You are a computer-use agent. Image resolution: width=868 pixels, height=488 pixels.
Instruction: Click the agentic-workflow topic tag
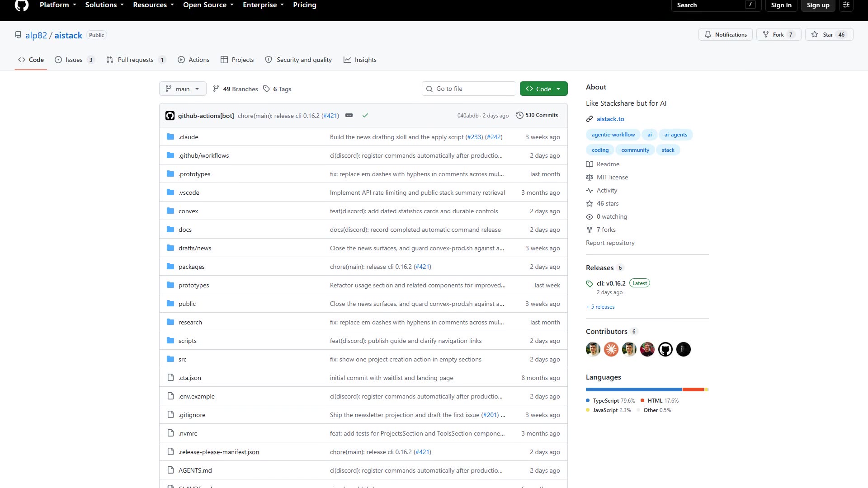pyautogui.click(x=613, y=135)
